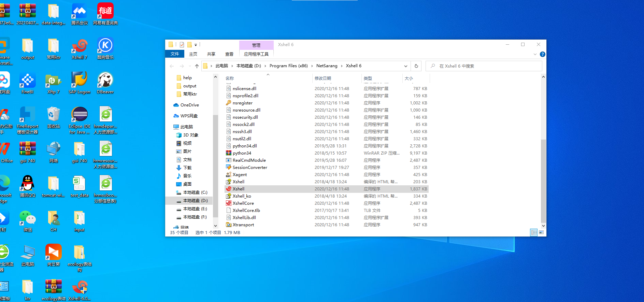Select the Xshell application file row
644x302 pixels.
(x=327, y=189)
